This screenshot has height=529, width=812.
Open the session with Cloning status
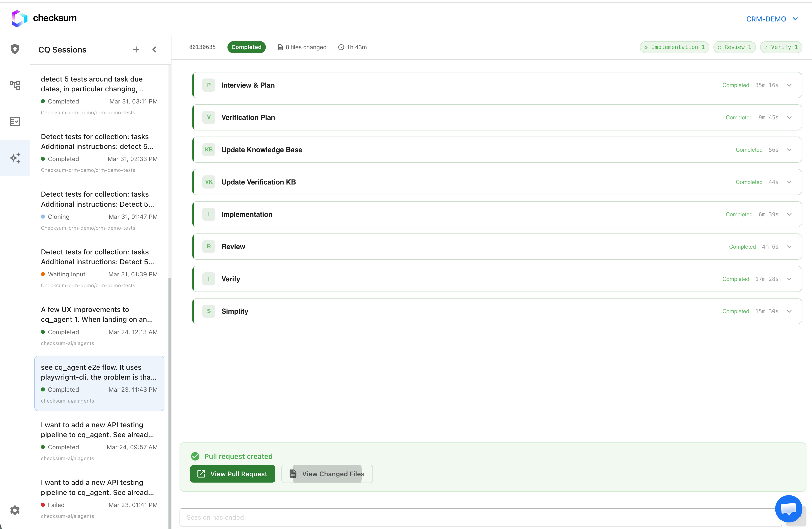coord(99,210)
